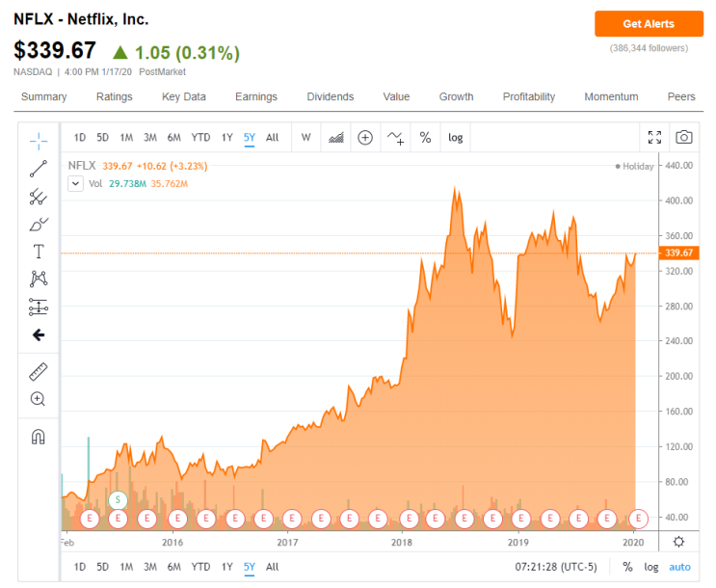Image resolution: width=716 pixels, height=588 pixels.
Task: Select the trend line drawing tool
Action: point(39,170)
